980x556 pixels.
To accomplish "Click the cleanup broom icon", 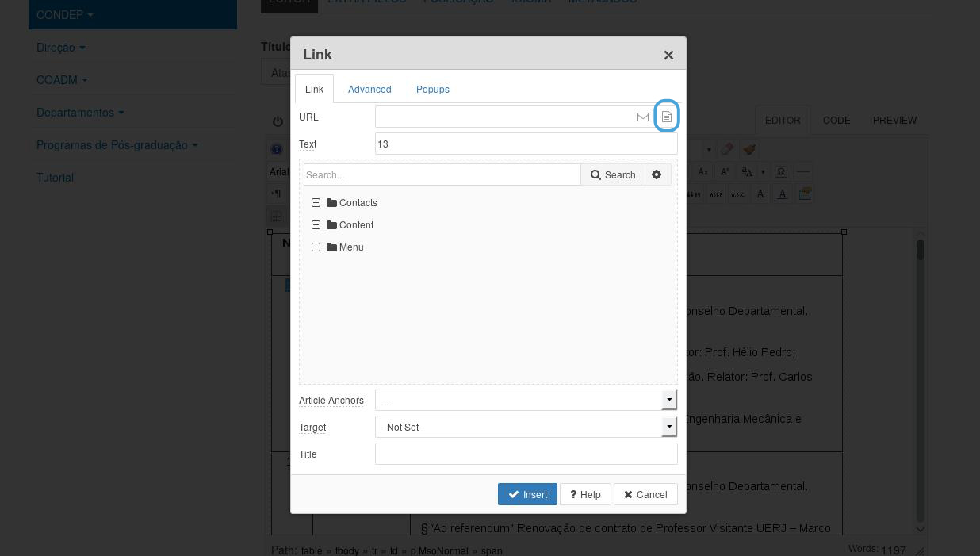I will click(749, 149).
